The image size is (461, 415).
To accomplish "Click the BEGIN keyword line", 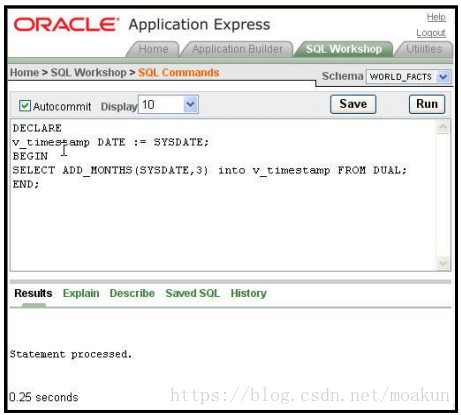I will tap(30, 156).
